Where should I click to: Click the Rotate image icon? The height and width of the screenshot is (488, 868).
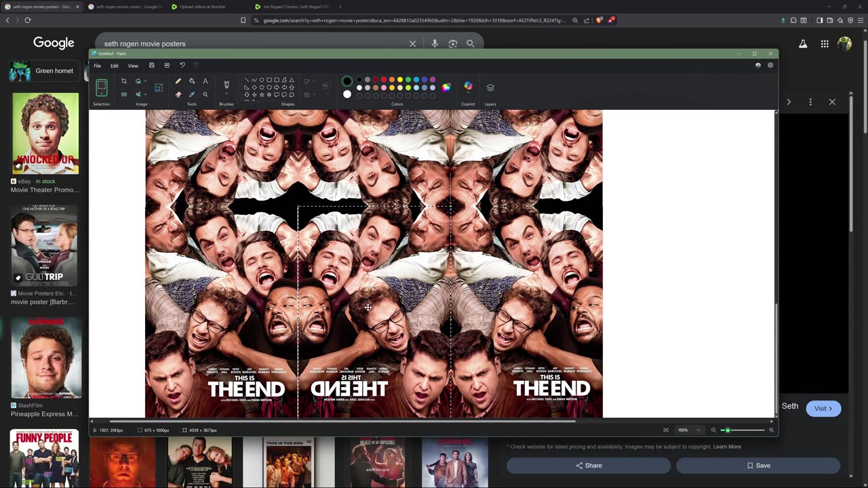tap(138, 81)
